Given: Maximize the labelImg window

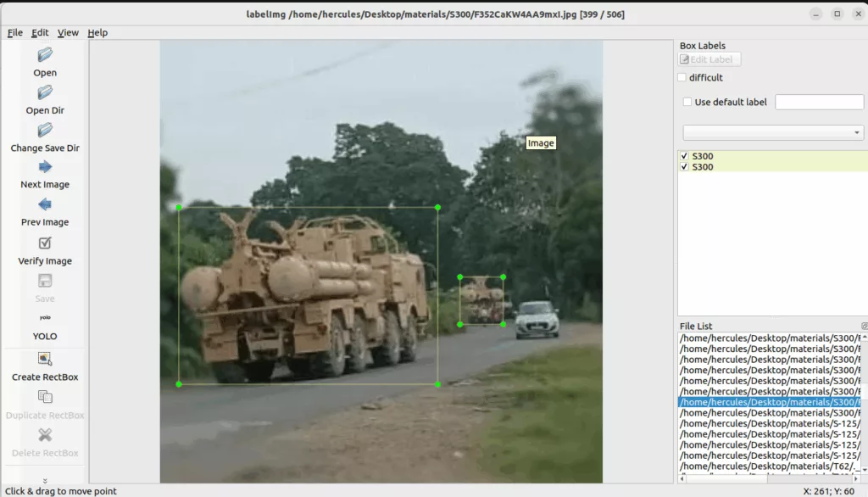Looking at the screenshot, I should click(837, 14).
